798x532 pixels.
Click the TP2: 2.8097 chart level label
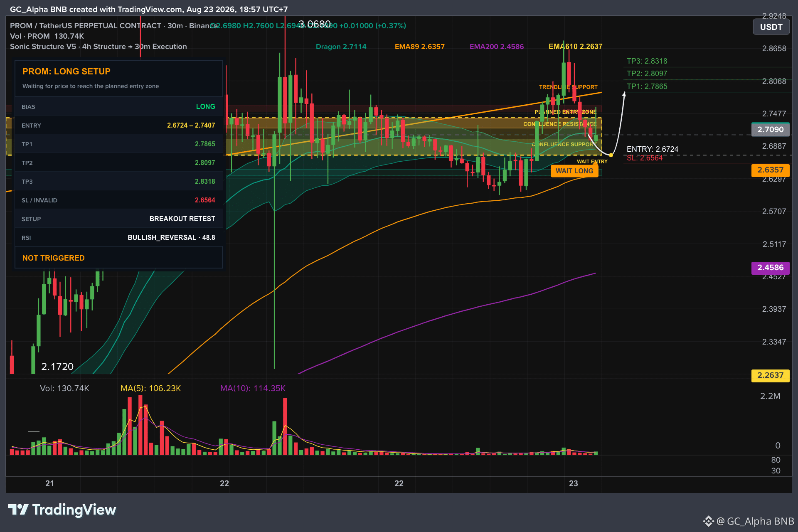pyautogui.click(x=647, y=74)
